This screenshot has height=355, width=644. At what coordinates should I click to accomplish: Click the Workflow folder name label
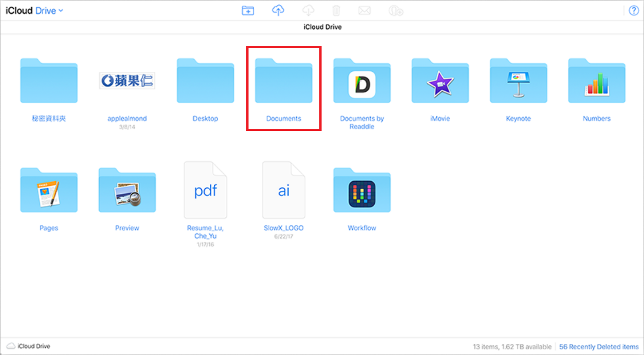[362, 228]
